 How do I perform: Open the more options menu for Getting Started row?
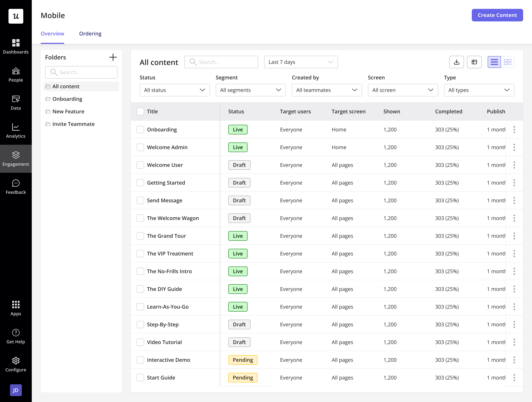(x=514, y=183)
